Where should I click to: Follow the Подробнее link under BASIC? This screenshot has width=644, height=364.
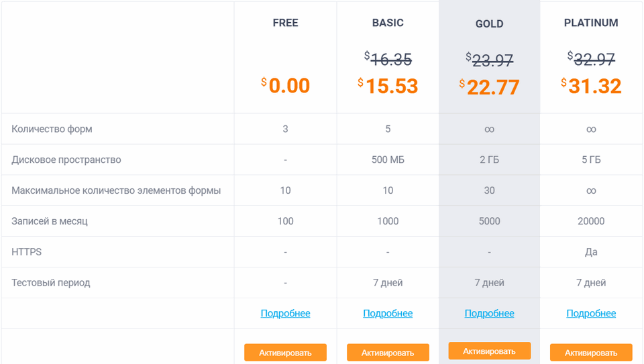[388, 313]
